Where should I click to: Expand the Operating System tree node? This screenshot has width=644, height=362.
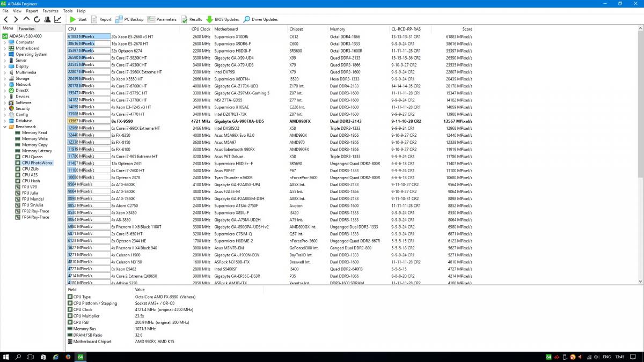coord(5,54)
